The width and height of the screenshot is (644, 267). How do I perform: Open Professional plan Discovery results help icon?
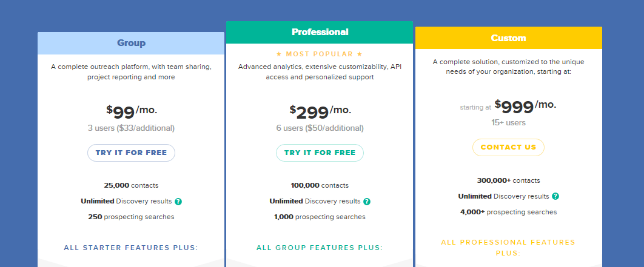[x=367, y=202]
